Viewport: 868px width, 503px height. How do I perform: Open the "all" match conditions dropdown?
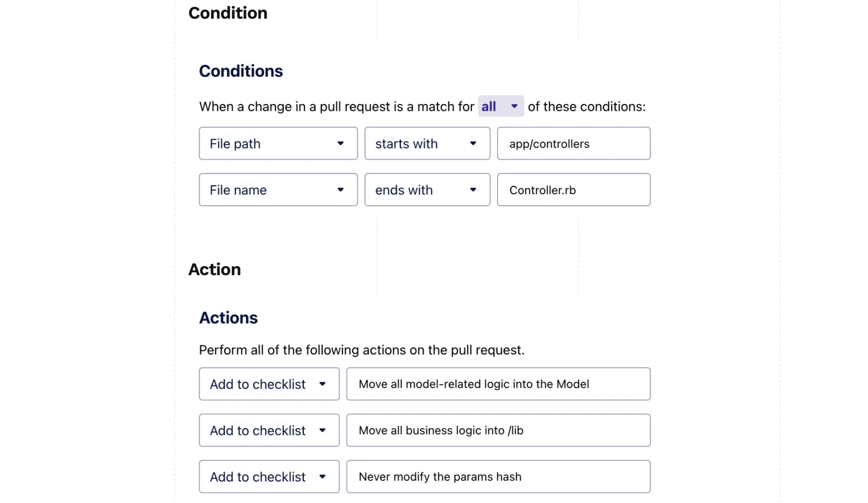pos(501,106)
